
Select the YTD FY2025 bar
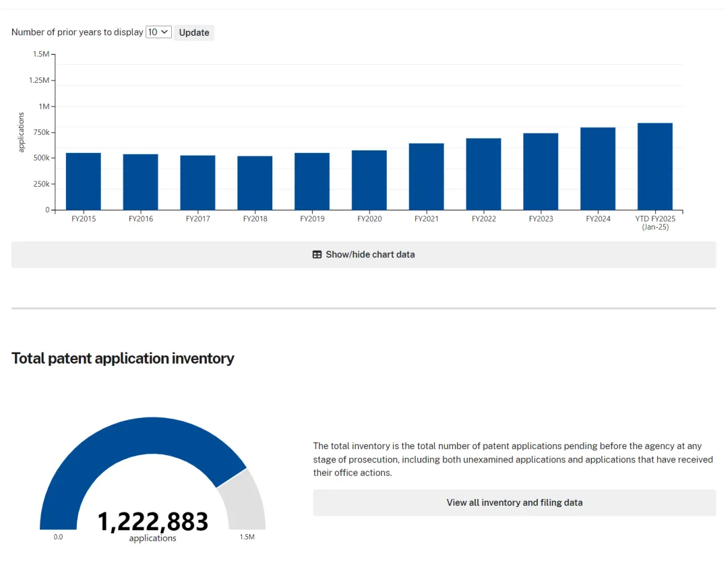click(x=655, y=167)
